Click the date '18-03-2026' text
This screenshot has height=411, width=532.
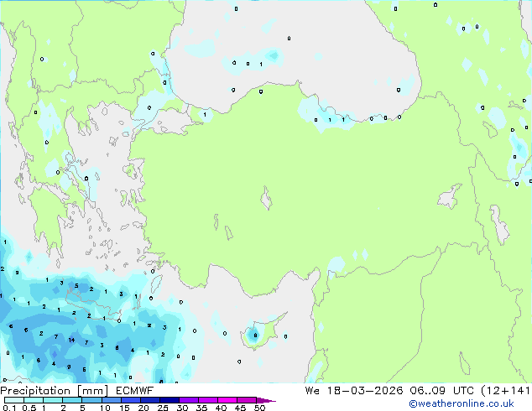coord(365,391)
